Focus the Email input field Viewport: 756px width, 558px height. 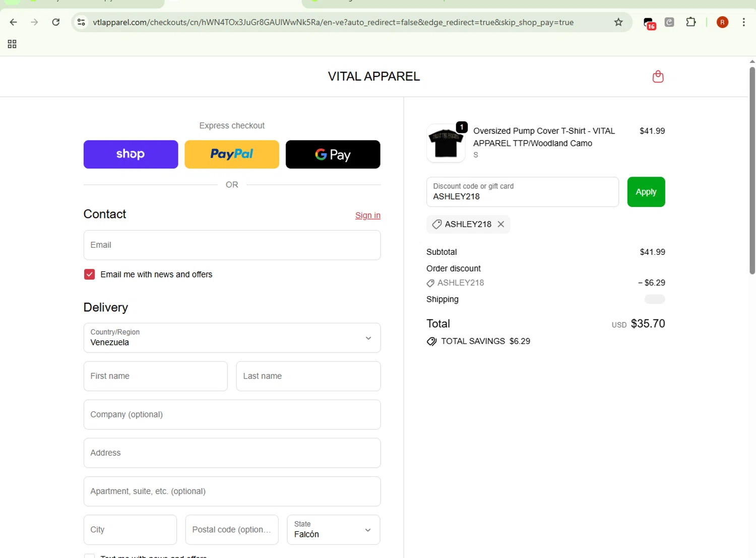click(232, 245)
